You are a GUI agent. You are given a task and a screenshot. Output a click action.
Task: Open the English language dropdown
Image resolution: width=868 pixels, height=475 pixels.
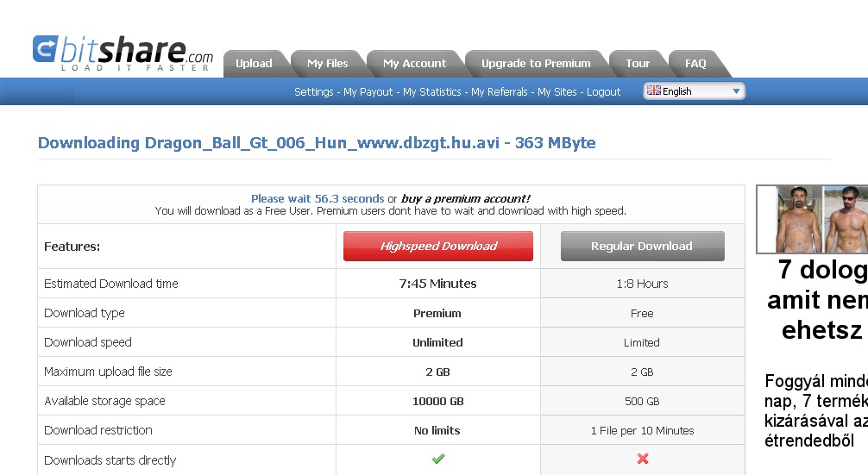695,91
